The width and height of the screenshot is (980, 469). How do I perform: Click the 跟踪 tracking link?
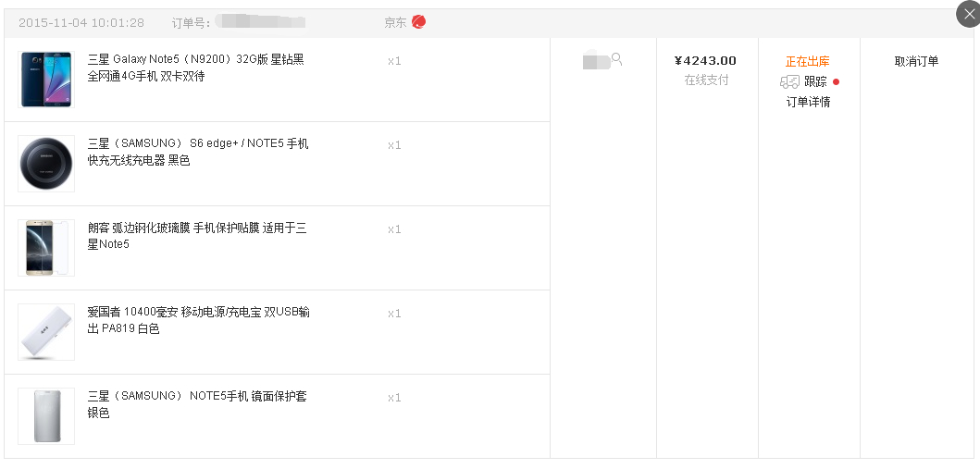tap(815, 81)
